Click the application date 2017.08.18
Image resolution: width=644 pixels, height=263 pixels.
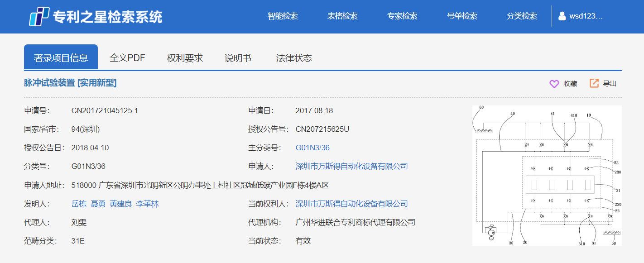point(314,110)
